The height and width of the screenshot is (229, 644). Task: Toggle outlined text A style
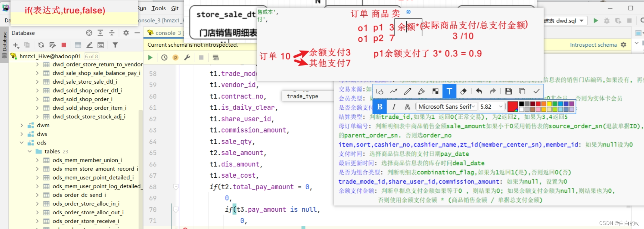pyautogui.click(x=407, y=107)
